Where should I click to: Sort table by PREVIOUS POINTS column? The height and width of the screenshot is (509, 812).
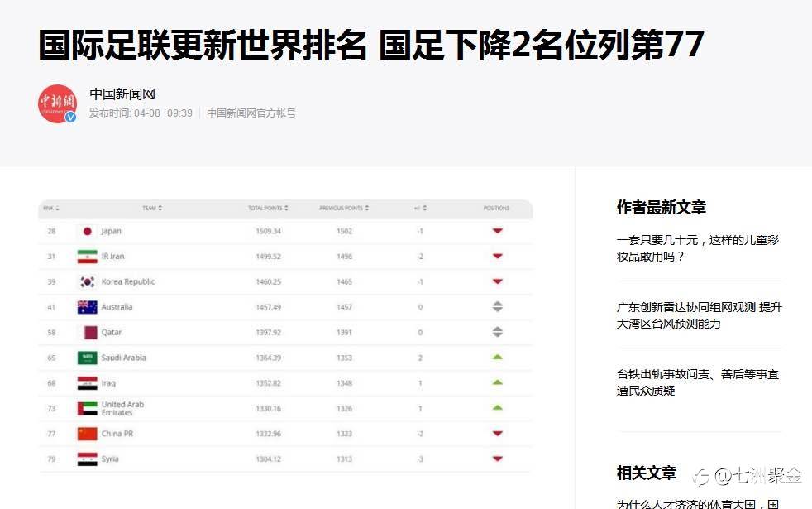point(344,209)
